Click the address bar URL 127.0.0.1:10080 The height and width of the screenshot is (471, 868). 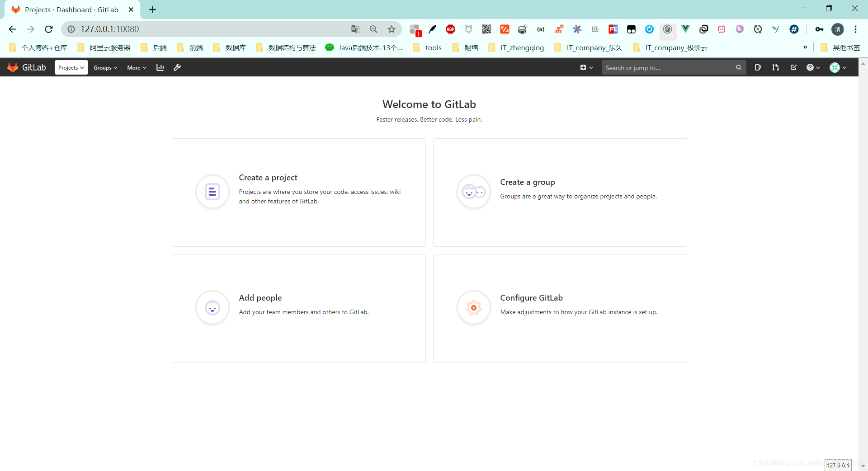tap(110, 29)
